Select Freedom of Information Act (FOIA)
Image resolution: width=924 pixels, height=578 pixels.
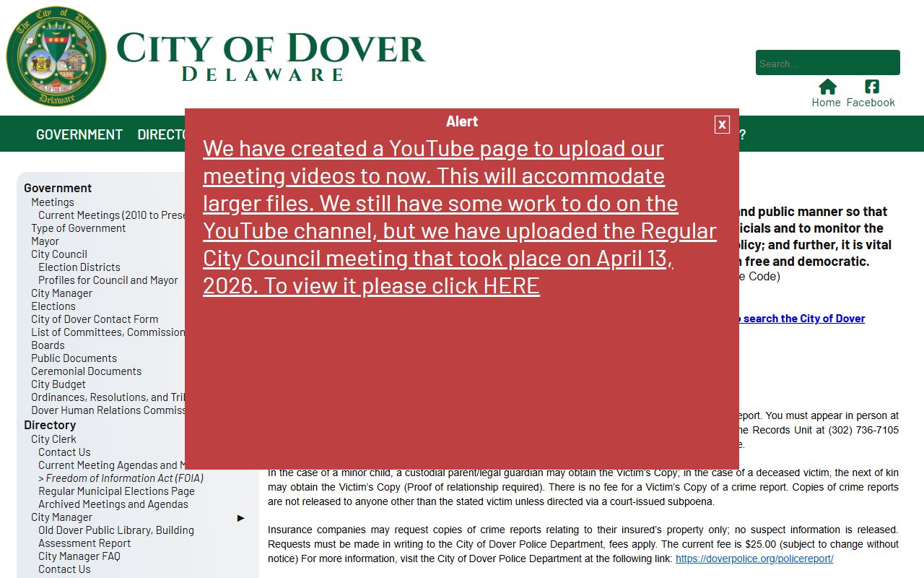click(121, 478)
